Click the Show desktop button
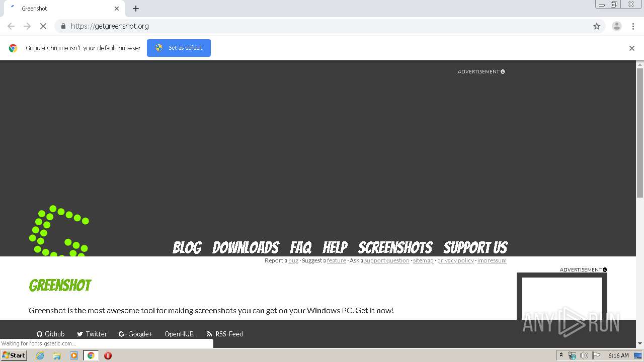The height and width of the screenshot is (362, 644). (639, 355)
